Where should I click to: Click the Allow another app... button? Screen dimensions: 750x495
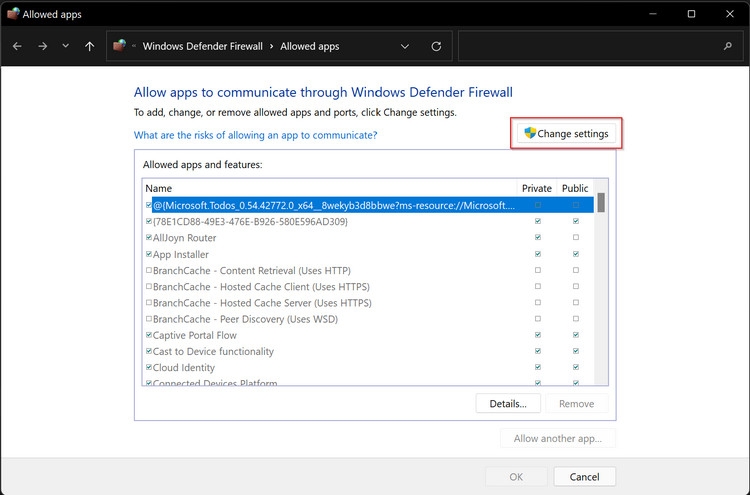point(558,439)
